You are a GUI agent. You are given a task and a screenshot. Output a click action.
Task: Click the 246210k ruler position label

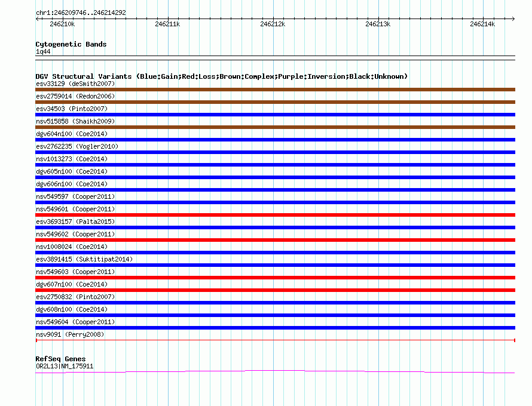tap(62, 24)
